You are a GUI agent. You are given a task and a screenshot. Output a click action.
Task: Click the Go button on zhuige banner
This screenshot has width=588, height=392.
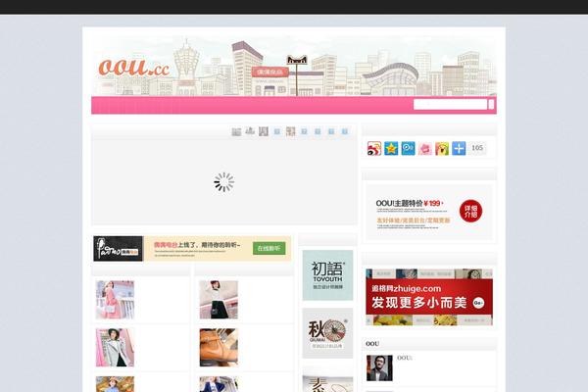click(478, 303)
